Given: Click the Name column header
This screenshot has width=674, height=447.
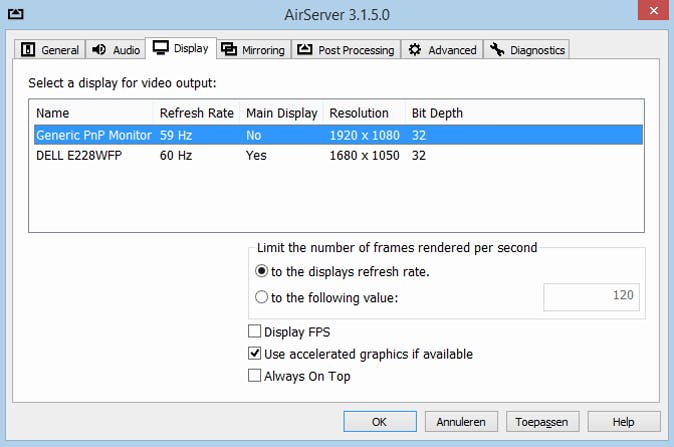Looking at the screenshot, I should 92,113.
